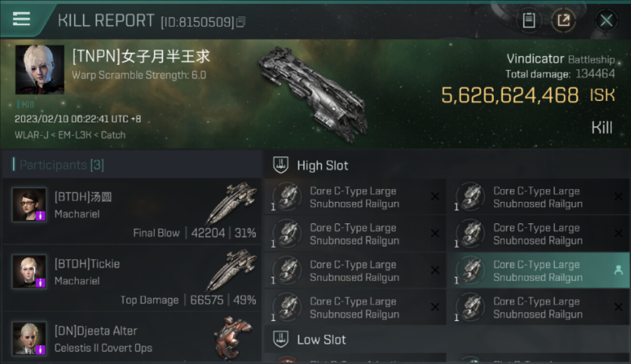The image size is (631, 364).
Task: Select first right-column Snubnosed Railgun
Action: (x=538, y=197)
